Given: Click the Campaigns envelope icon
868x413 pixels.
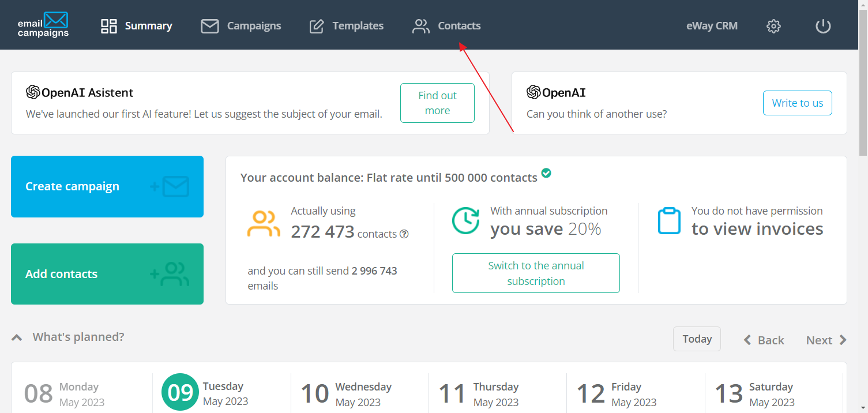Looking at the screenshot, I should point(210,26).
